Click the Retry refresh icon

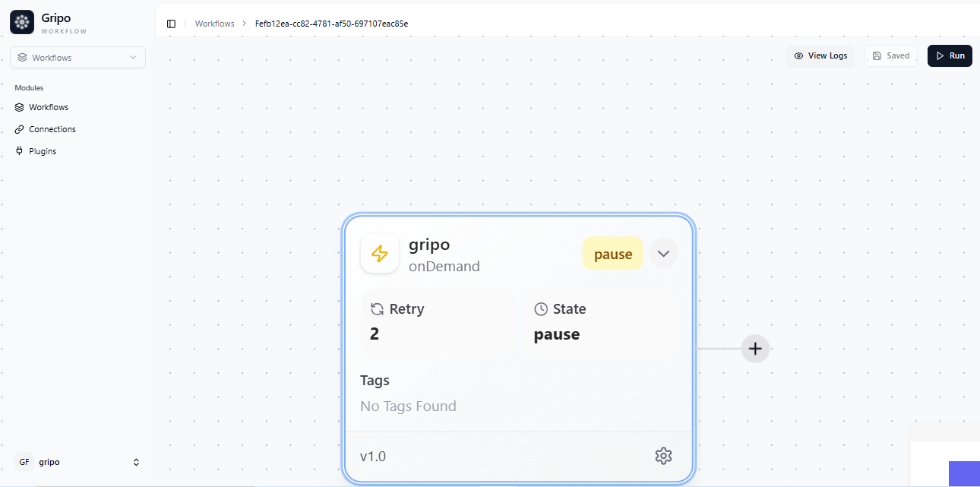377,309
